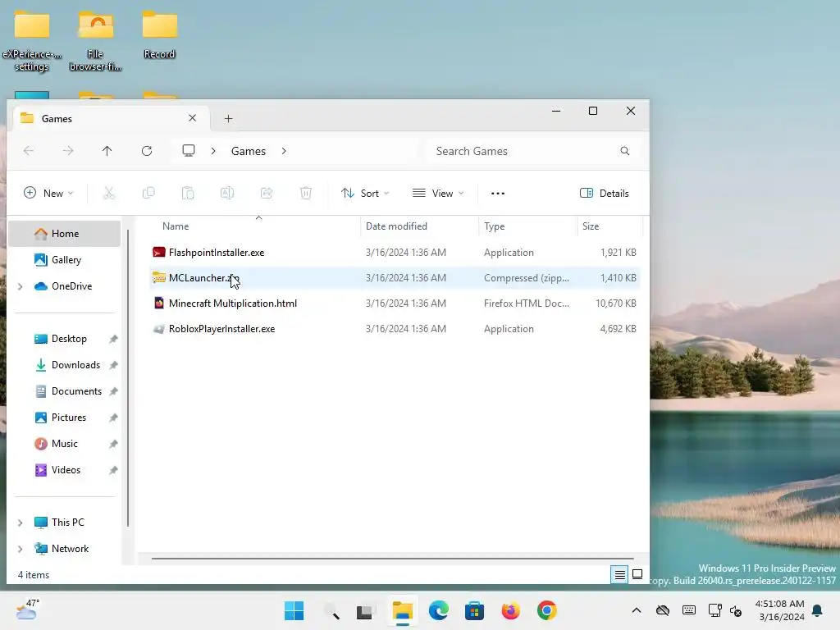840x630 pixels.
Task: Select Home in navigation pane
Action: (64, 234)
